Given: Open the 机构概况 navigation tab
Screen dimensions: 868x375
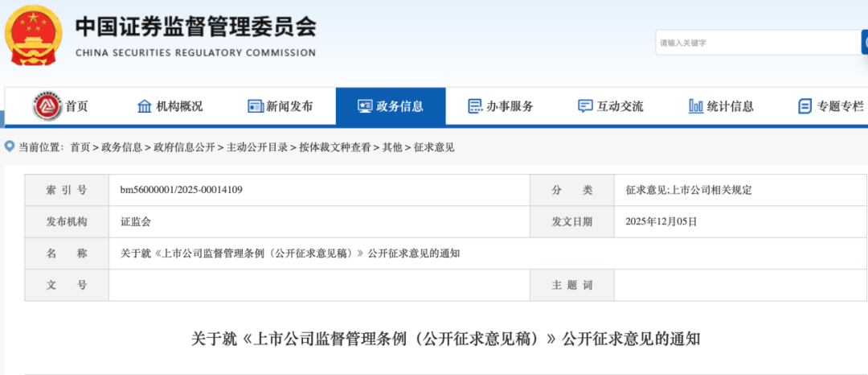Looking at the screenshot, I should (170, 106).
